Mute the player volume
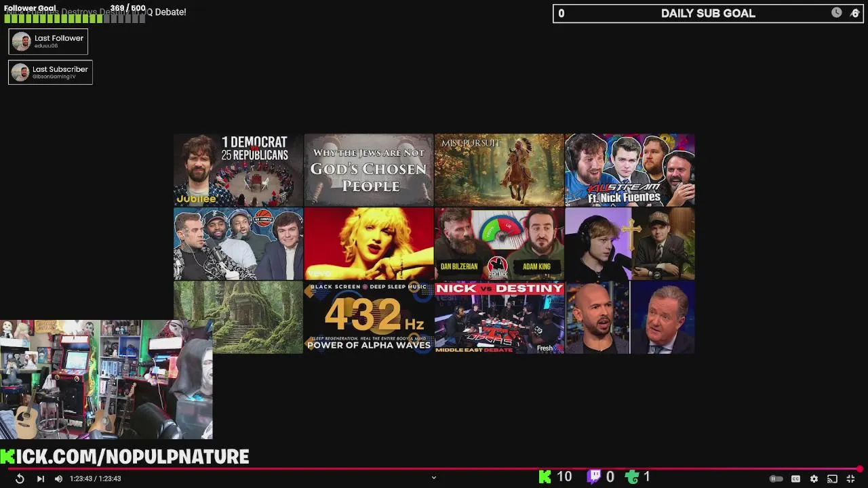The width and height of the screenshot is (868, 488). (58, 479)
